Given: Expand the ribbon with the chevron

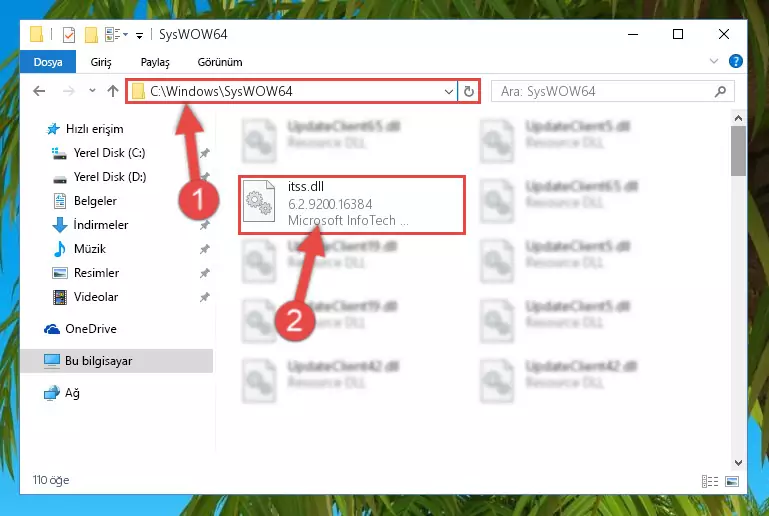Looking at the screenshot, I should coord(714,61).
